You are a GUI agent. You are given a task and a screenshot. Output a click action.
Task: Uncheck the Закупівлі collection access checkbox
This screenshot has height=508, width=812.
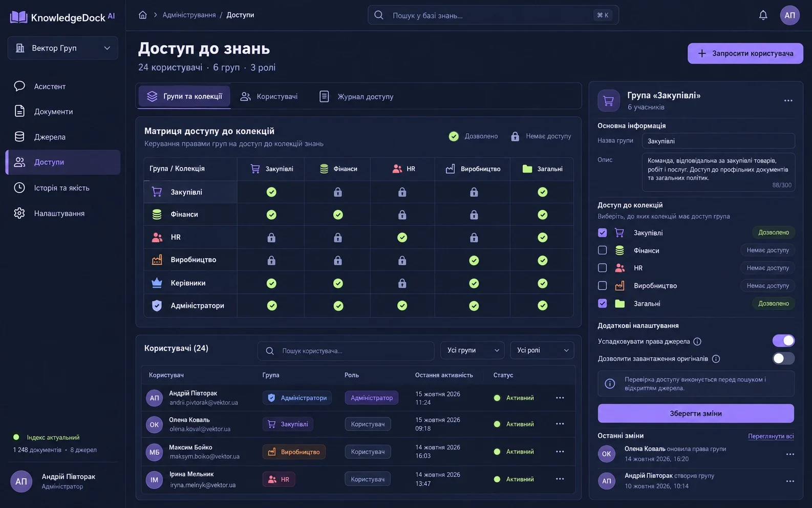click(x=603, y=232)
